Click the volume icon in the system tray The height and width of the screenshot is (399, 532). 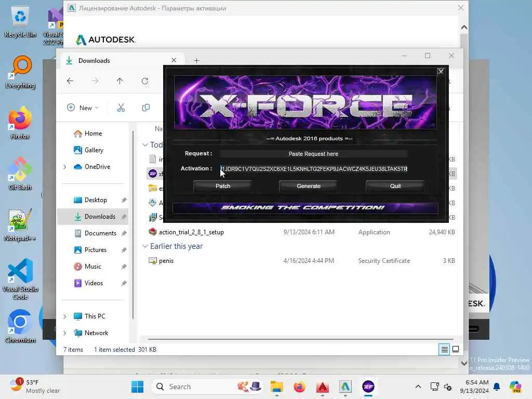click(x=448, y=387)
